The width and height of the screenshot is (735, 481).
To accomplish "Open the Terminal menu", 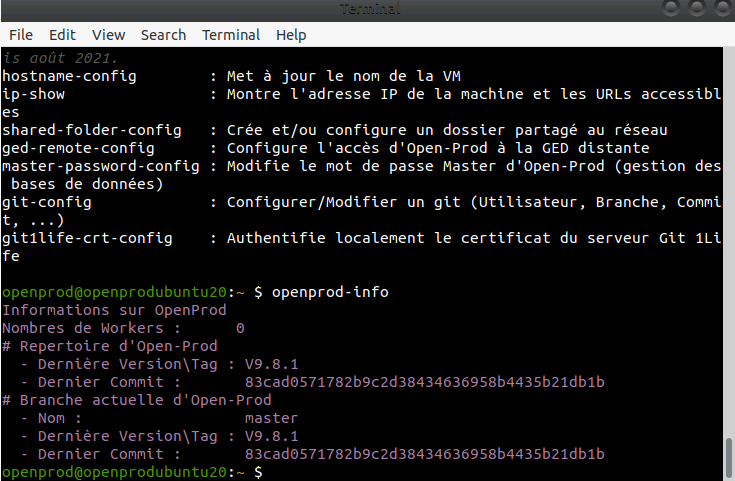I will tap(231, 35).
